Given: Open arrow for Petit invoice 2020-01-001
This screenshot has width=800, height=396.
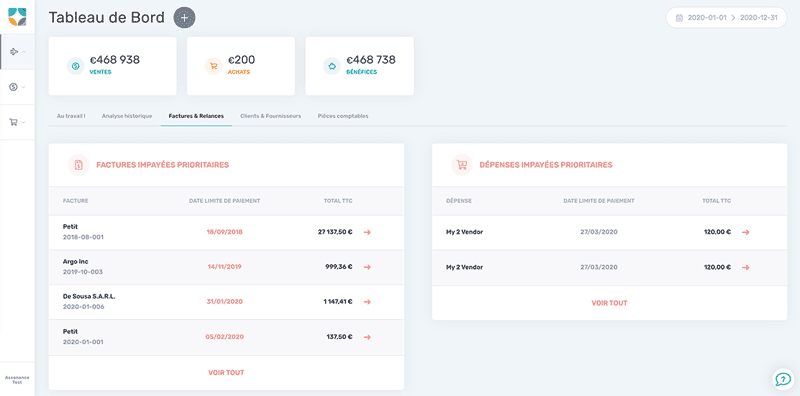Looking at the screenshot, I should [x=367, y=337].
